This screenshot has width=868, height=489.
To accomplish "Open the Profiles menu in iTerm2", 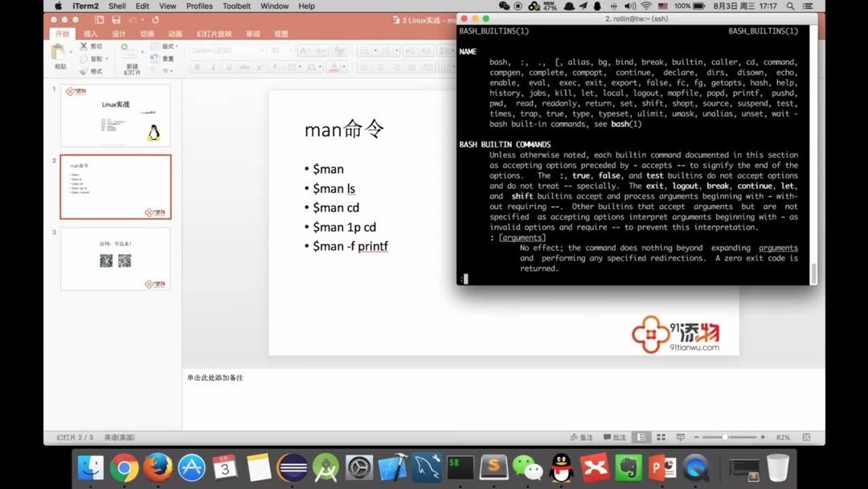I will click(199, 6).
